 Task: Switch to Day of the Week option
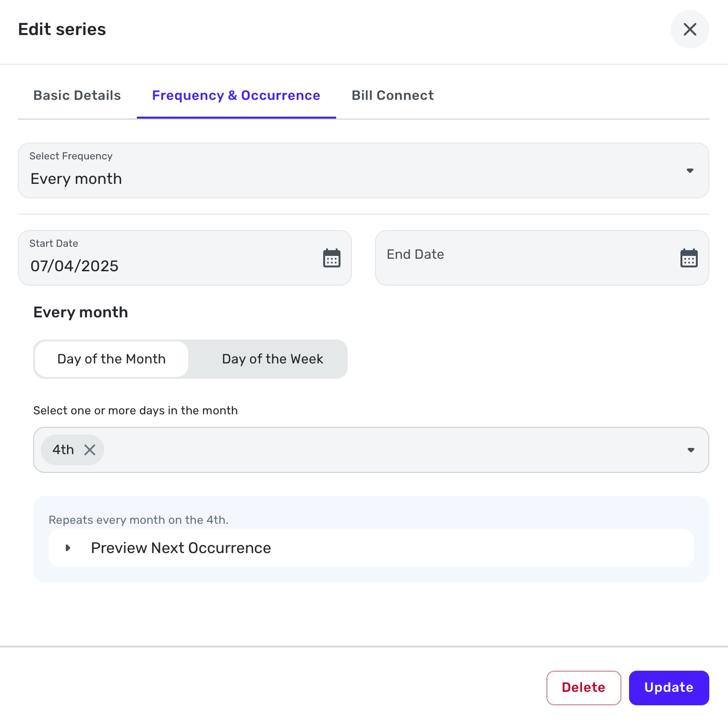[272, 359]
